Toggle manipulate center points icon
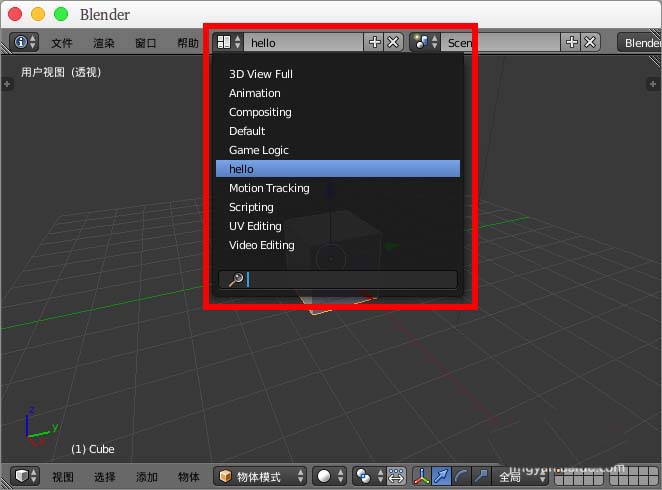The height and width of the screenshot is (490, 662). [396, 476]
